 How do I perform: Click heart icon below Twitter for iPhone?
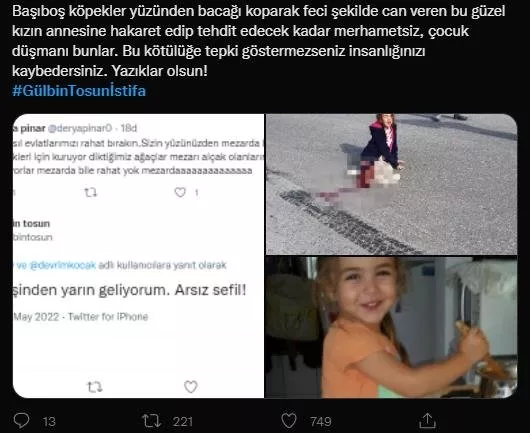[191, 387]
